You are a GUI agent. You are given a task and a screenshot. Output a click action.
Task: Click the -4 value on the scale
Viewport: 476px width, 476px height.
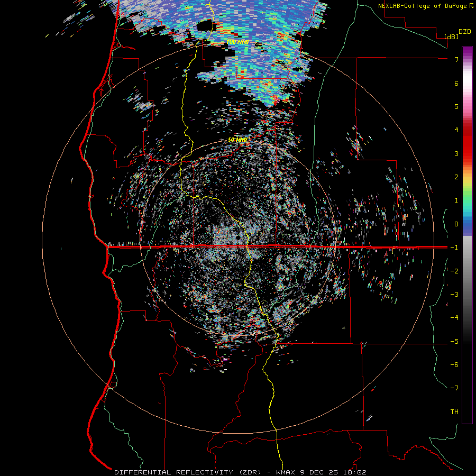pyautogui.click(x=454, y=318)
